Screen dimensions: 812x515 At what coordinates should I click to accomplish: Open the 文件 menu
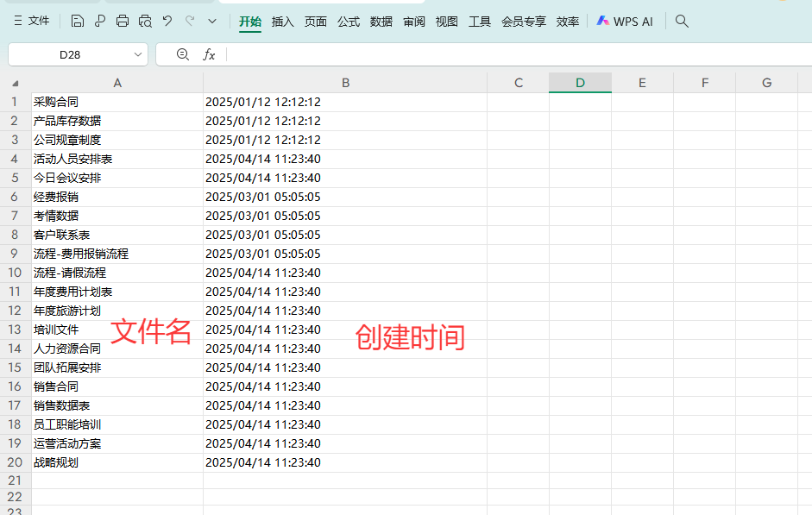32,22
